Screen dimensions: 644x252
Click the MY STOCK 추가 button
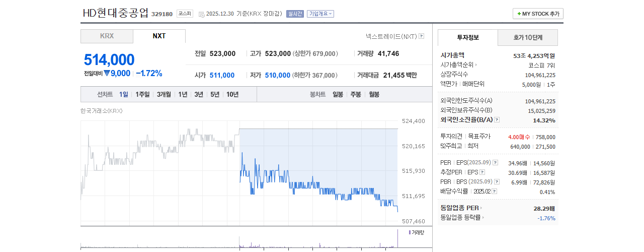(538, 14)
